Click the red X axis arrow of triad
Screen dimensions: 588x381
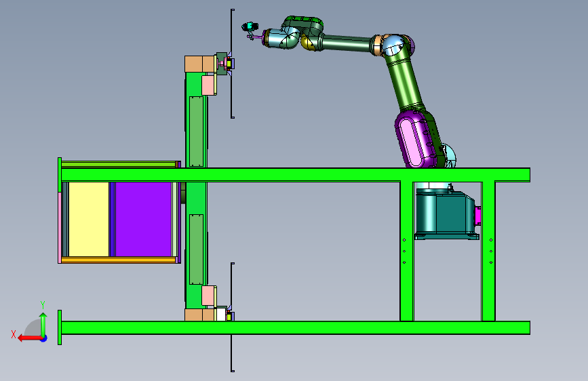[x=30, y=338]
